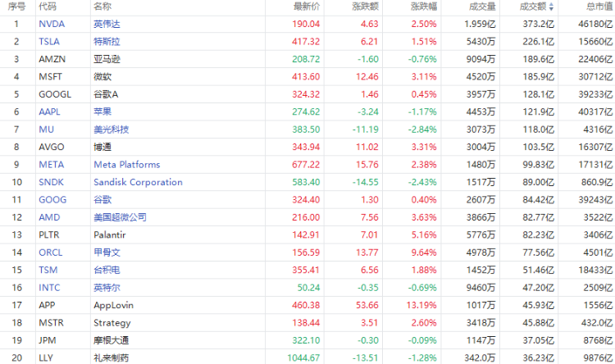Sort by 涨跌幅 column header
Screen dimensions: 615x364
[424, 7]
